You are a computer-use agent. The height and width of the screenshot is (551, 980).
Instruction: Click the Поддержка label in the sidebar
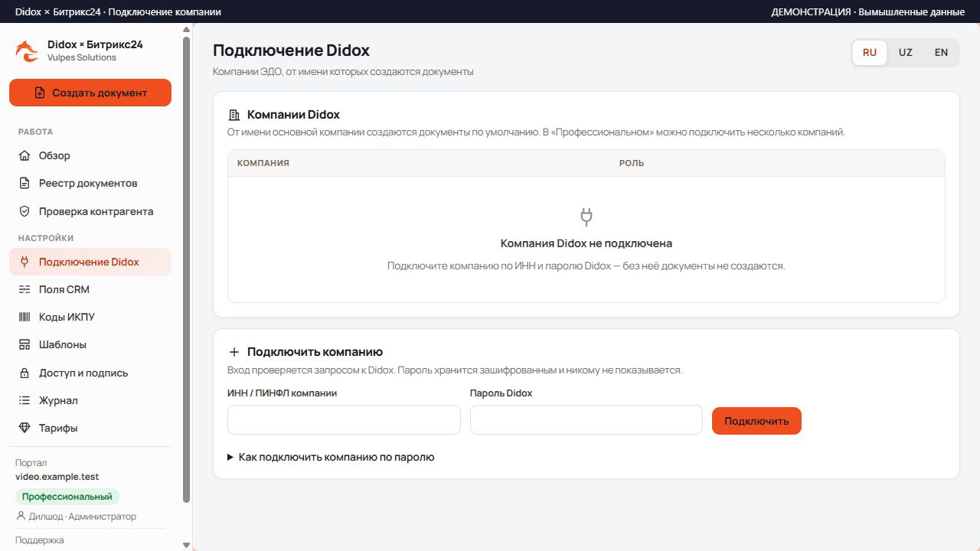(x=40, y=540)
